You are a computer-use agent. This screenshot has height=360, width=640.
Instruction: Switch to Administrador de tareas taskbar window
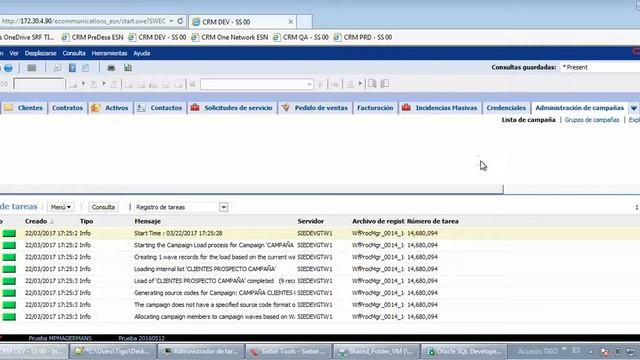tap(201, 351)
